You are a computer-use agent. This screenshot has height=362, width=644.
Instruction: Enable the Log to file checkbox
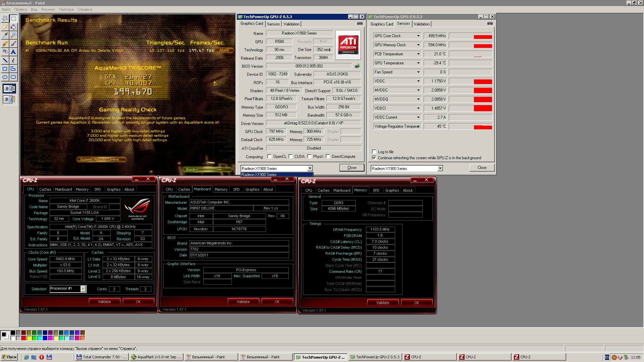pos(374,152)
